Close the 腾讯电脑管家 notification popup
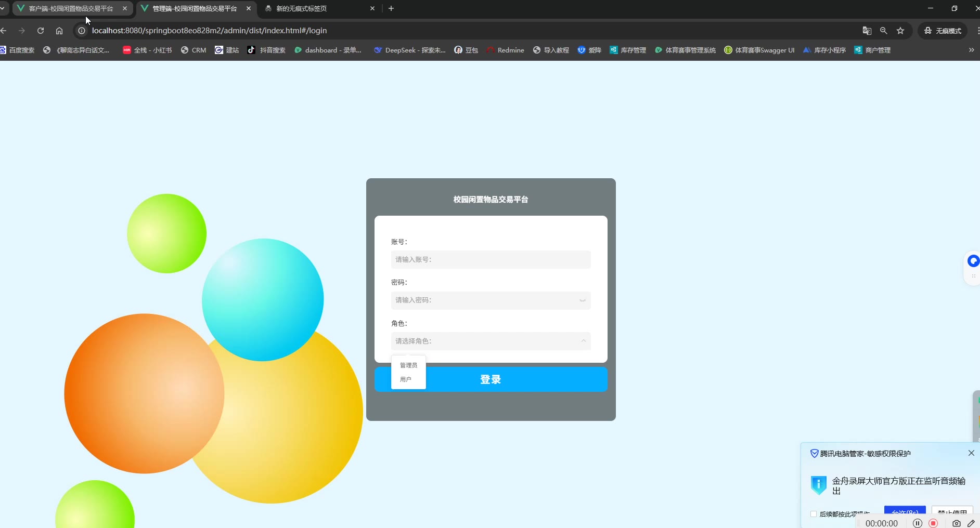Image resolution: width=980 pixels, height=528 pixels. 971,453
